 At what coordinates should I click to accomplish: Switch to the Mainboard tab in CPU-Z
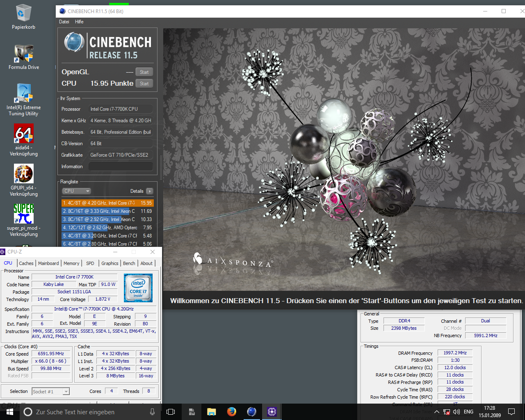48,263
